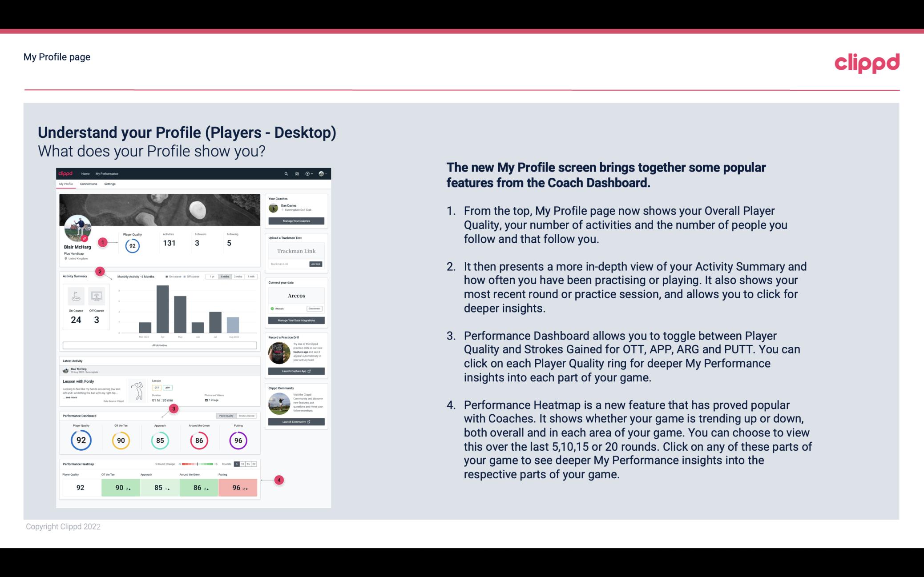This screenshot has height=577, width=924.
Task: Click the Approach performance ring icon
Action: tap(160, 439)
